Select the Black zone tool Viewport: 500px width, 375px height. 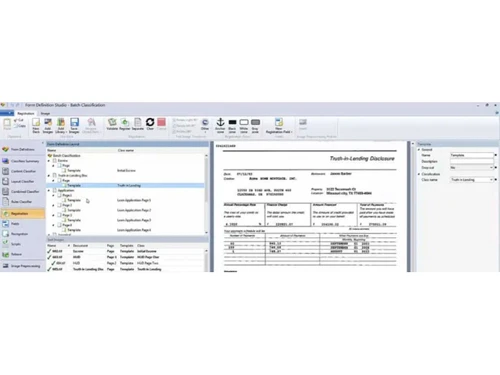tap(232, 125)
